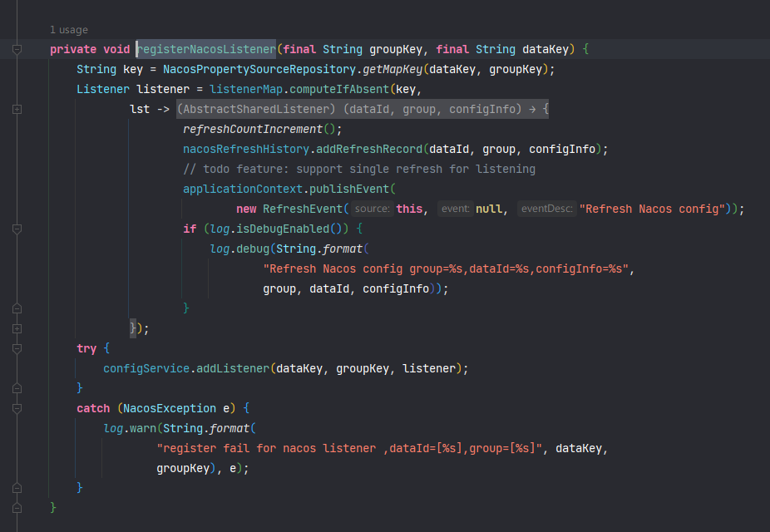Viewport: 770px width, 532px height.
Task: Open the "1 usage" code lens hint
Action: [69, 30]
